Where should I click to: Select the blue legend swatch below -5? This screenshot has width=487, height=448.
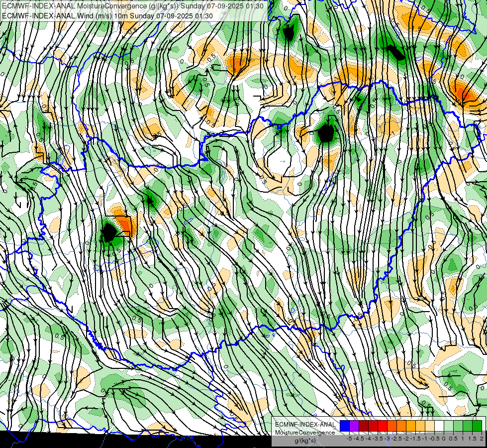click(345, 426)
